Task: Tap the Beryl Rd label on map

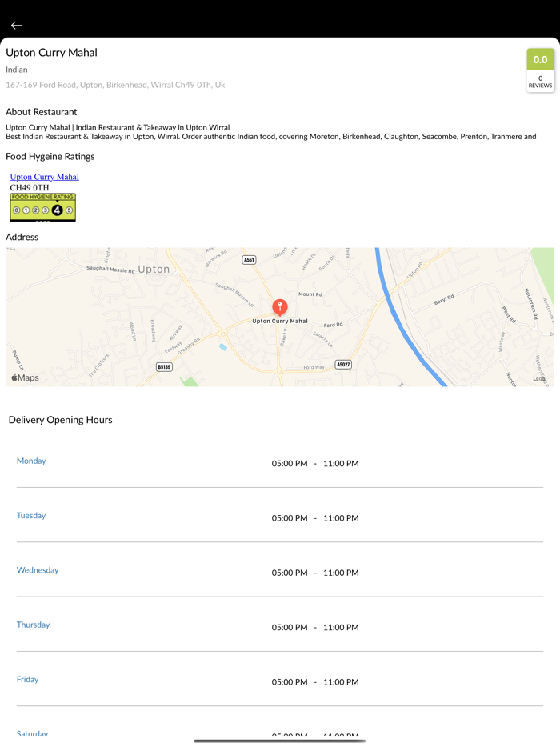Action: (x=444, y=300)
